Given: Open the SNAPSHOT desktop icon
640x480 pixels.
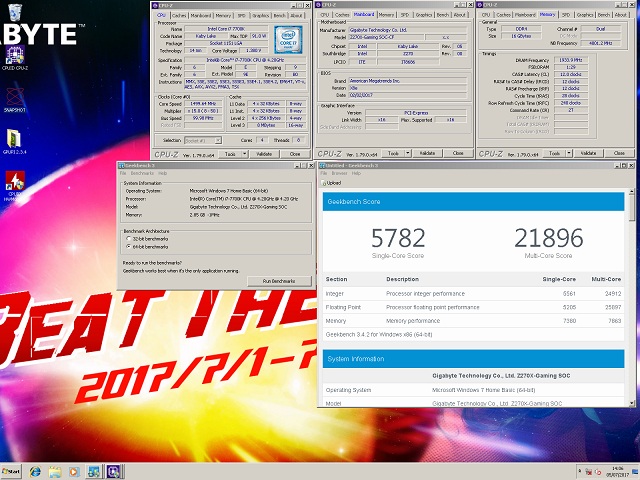Looking at the screenshot, I should pos(15,100).
